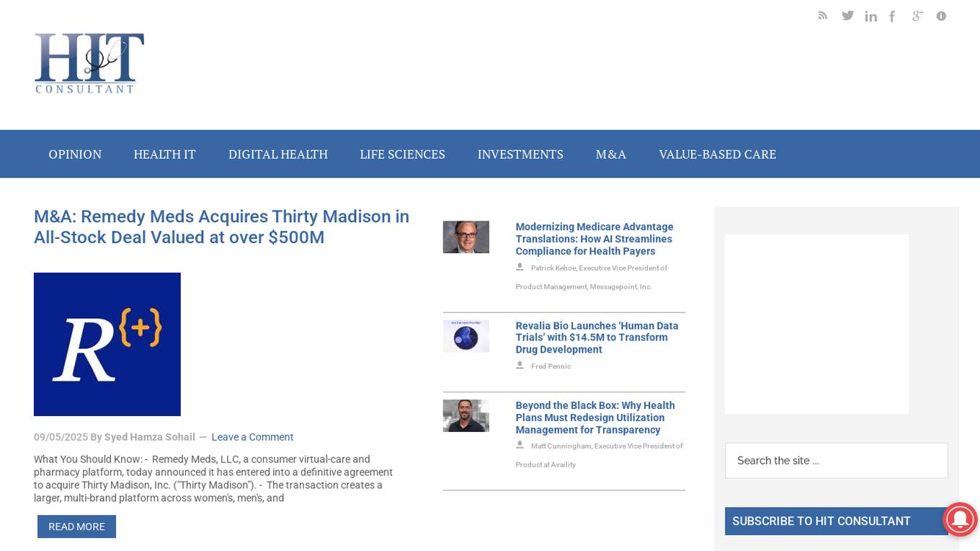
Task: Open the RSS feed icon
Action: (x=823, y=15)
